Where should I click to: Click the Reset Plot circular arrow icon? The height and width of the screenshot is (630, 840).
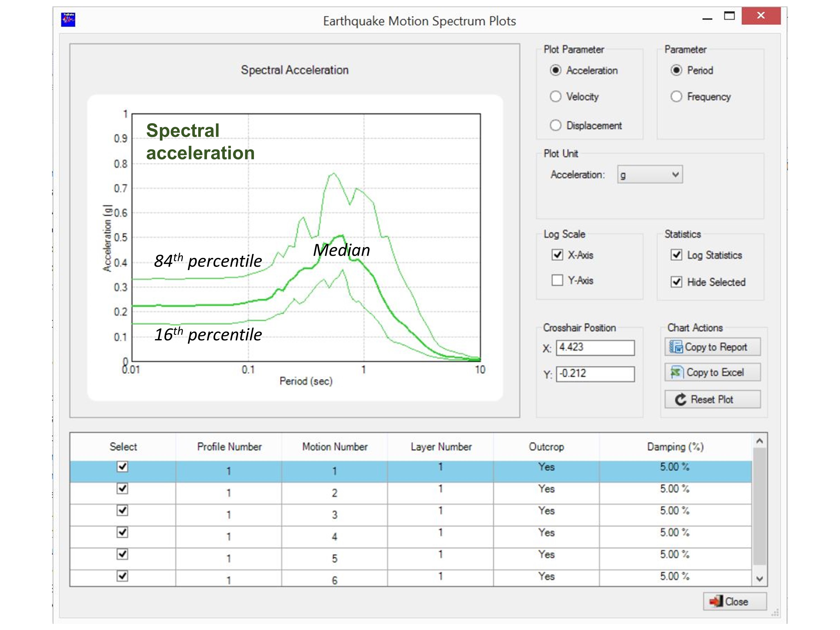[680, 400]
